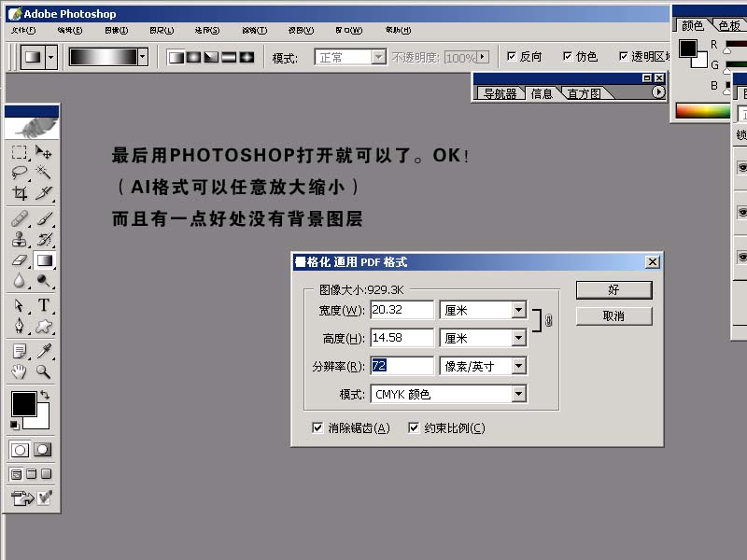Reset default foreground and background colors

coord(15,425)
